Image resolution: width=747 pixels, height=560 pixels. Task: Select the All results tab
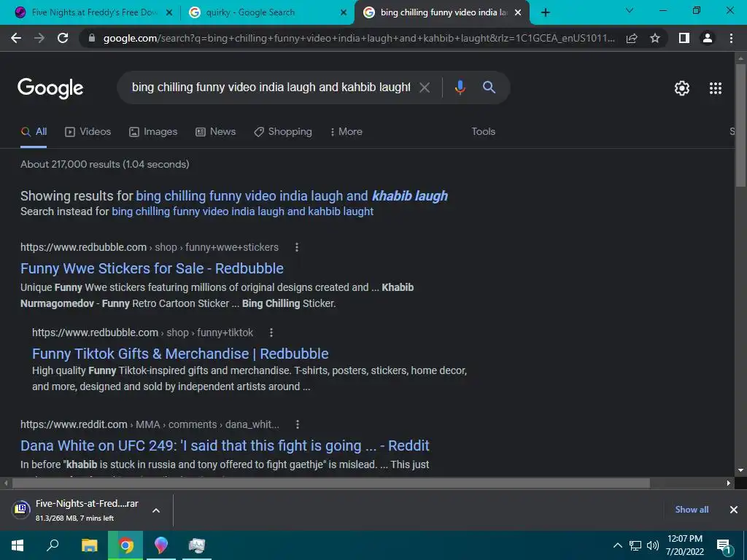click(34, 132)
